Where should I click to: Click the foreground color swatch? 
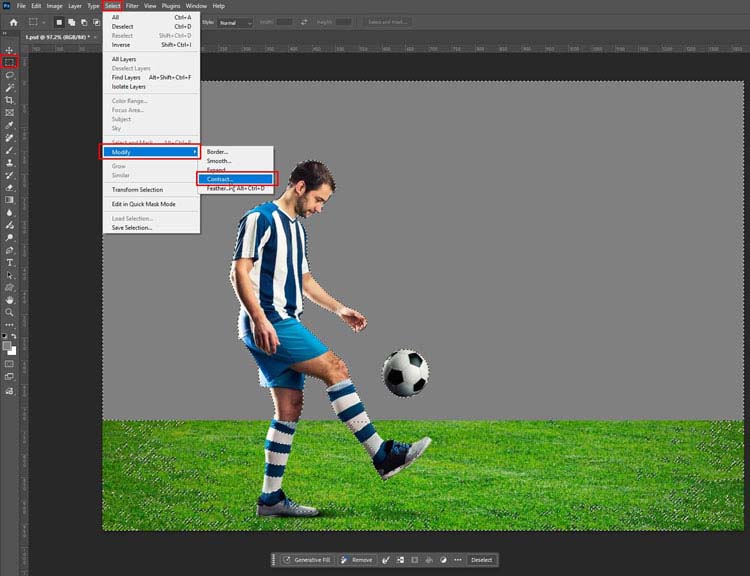7,346
